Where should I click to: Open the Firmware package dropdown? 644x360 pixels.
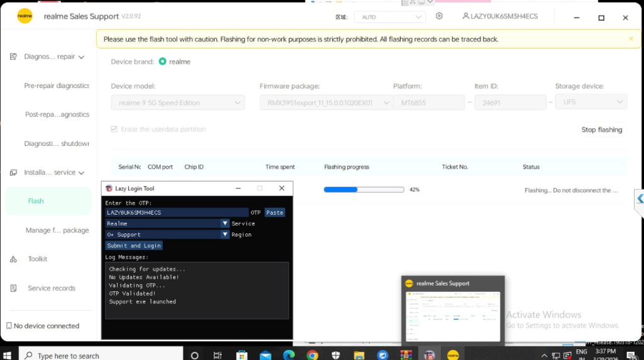coord(326,103)
